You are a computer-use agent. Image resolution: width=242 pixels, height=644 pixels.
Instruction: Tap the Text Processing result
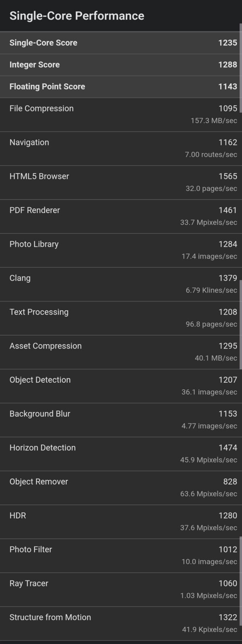point(121,318)
